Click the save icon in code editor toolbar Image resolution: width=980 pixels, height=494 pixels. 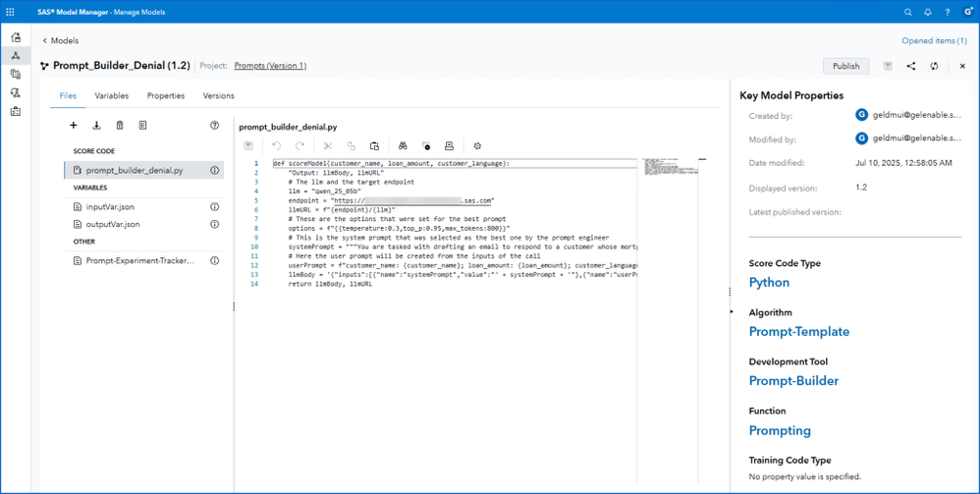(x=248, y=145)
